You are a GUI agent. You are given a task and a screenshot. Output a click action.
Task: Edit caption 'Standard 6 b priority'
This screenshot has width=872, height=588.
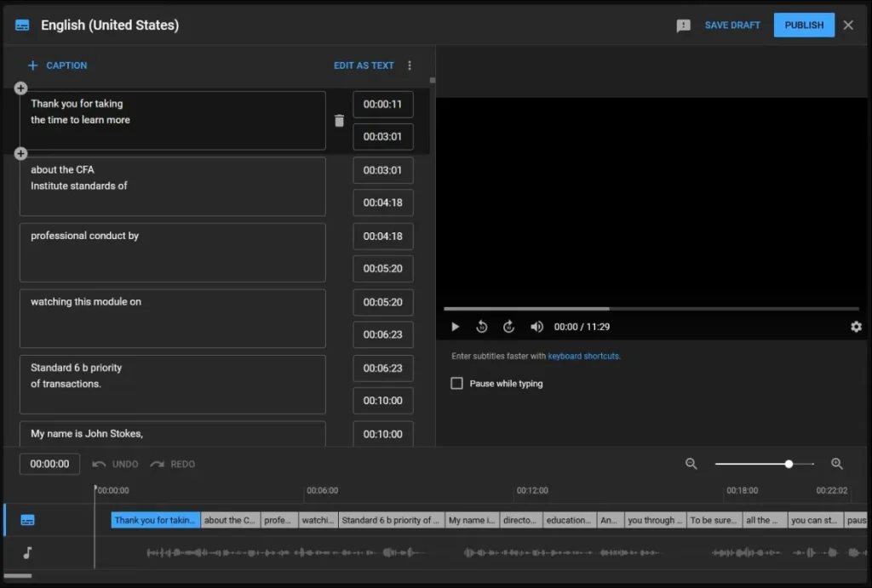pos(172,385)
